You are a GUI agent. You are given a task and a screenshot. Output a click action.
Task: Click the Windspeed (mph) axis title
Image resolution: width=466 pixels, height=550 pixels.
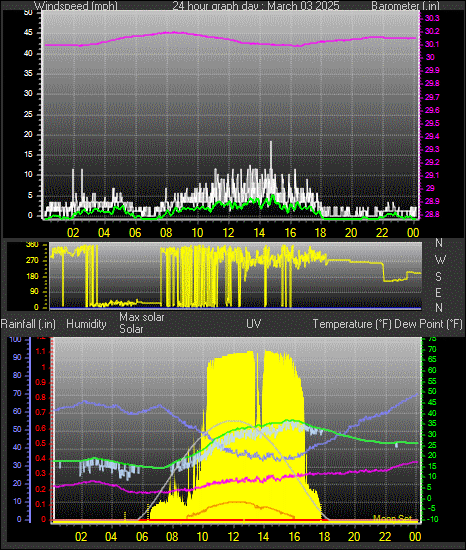[76, 6]
